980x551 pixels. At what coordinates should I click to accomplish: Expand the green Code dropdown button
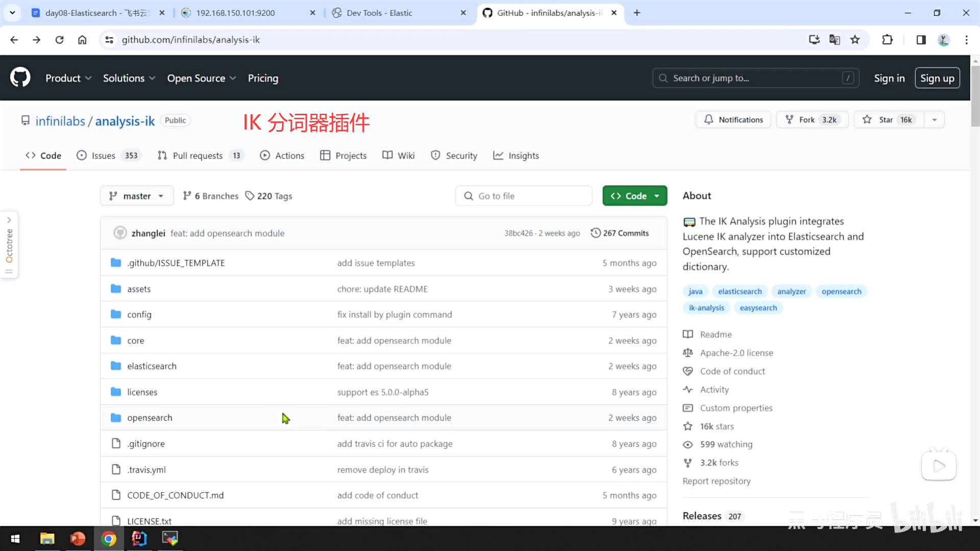(634, 196)
